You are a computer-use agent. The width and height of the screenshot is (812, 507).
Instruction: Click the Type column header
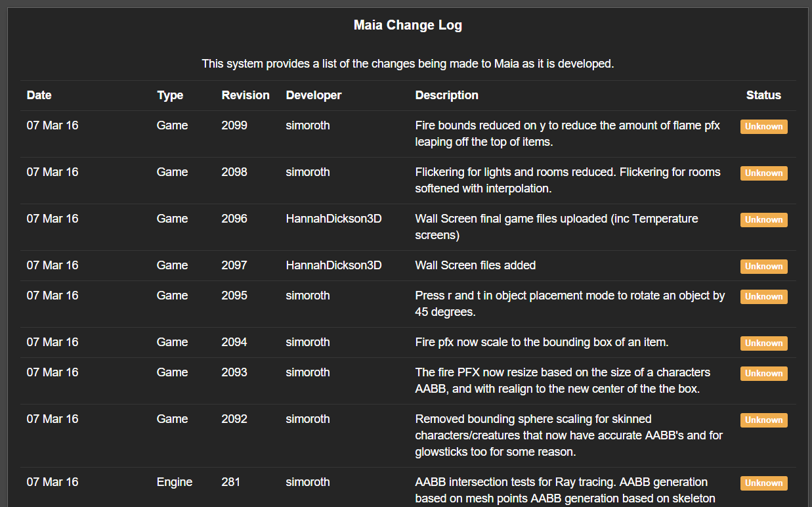click(170, 95)
